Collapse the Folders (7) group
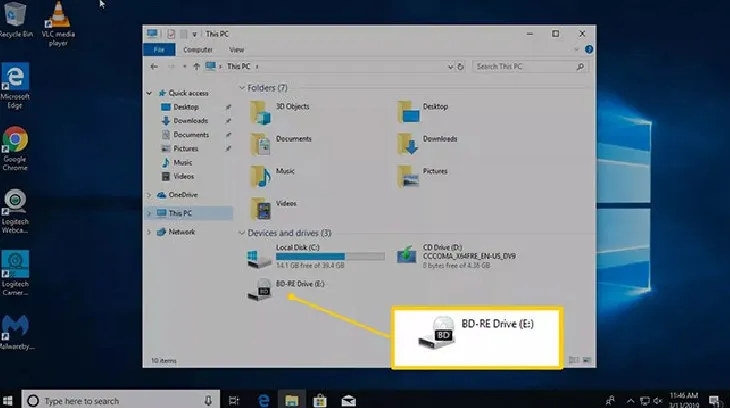 pos(242,88)
